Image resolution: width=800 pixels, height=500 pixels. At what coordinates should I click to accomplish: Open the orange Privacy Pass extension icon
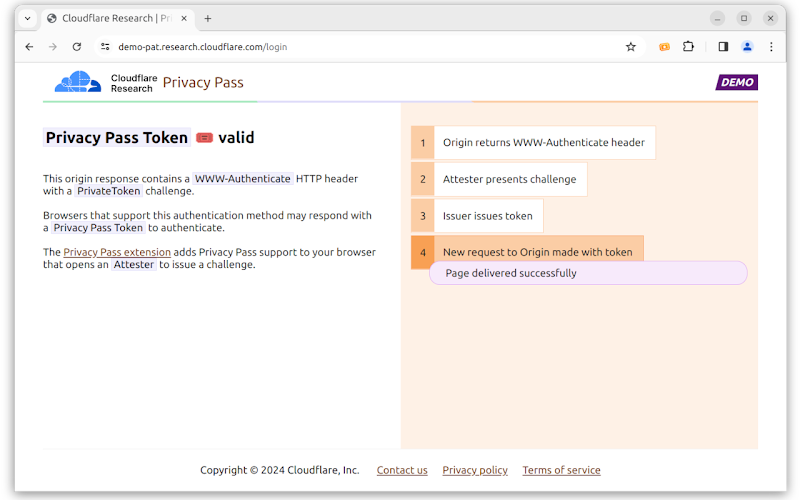[x=664, y=47]
